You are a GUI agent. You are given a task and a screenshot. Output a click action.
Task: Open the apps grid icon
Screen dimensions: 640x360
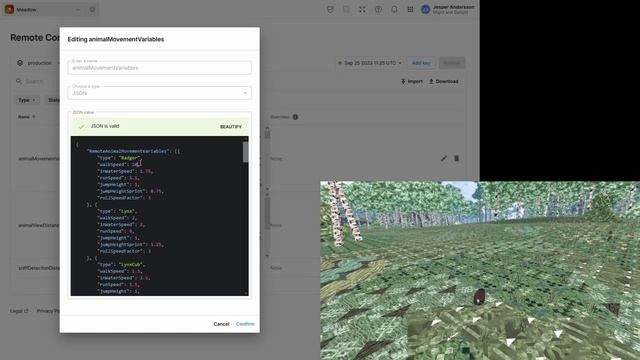pyautogui.click(x=410, y=9)
